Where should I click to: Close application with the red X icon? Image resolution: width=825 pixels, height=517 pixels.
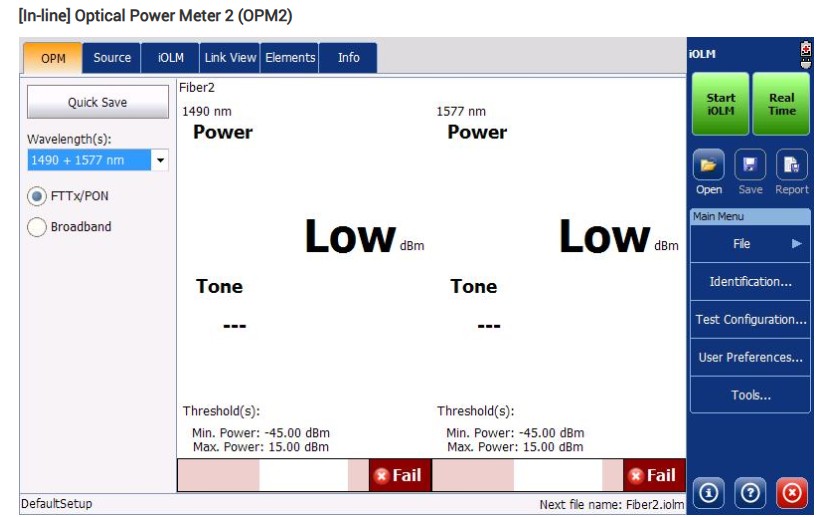(792, 493)
